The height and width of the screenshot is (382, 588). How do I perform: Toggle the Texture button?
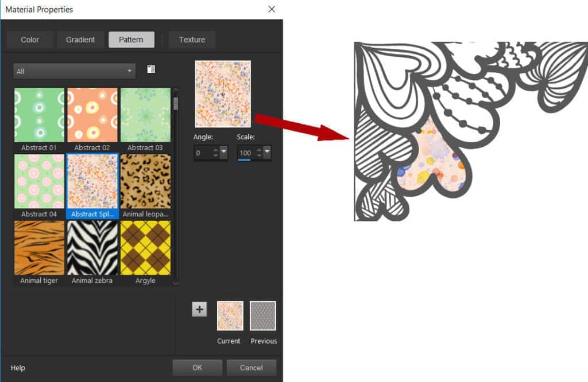(192, 40)
